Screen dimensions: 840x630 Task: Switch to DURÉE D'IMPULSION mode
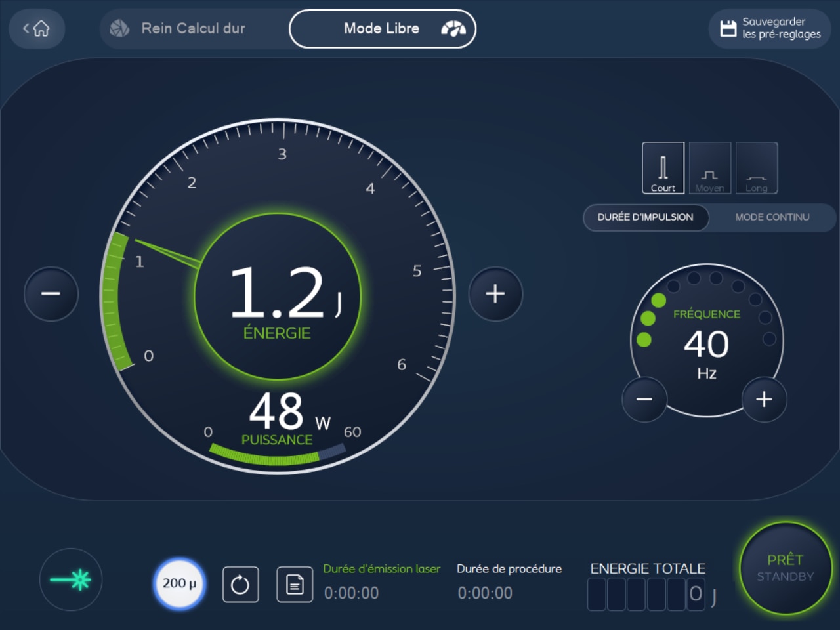tap(646, 217)
